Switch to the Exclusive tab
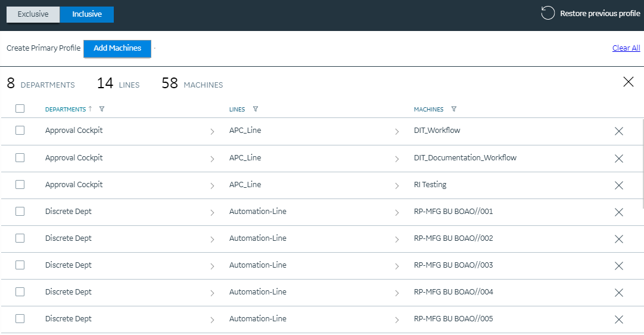 (33, 14)
